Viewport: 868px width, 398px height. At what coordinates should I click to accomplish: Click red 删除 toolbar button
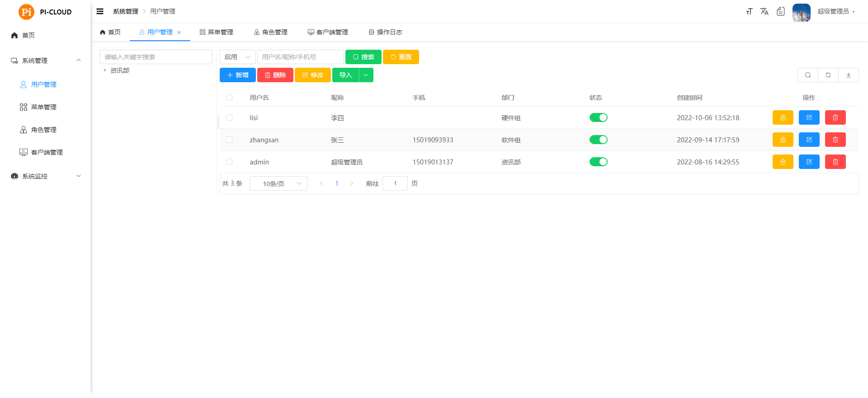[x=275, y=75]
